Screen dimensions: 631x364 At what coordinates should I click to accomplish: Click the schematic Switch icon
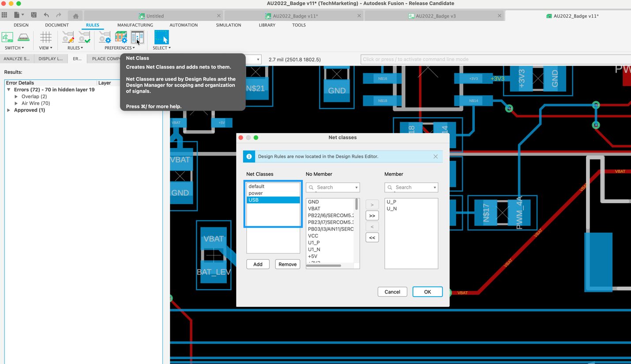tap(7, 37)
